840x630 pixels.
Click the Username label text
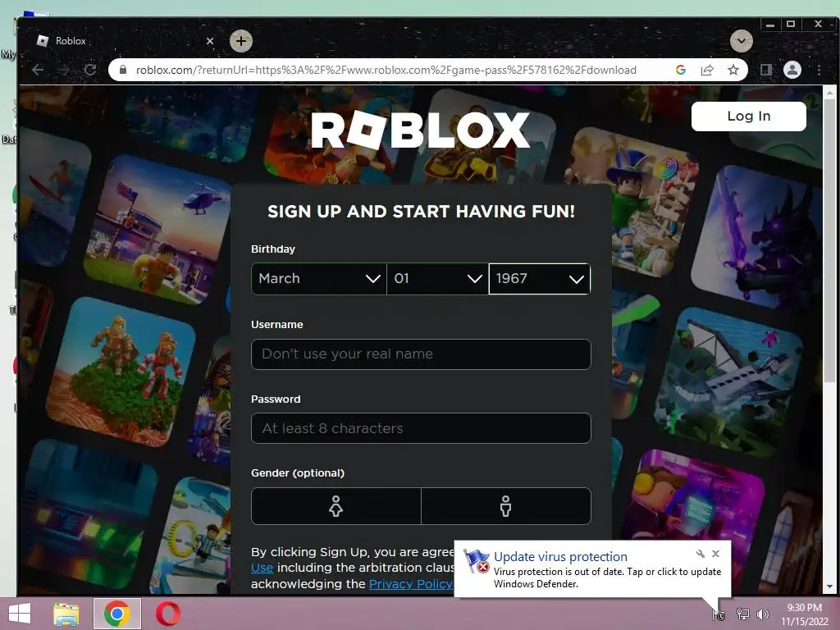277,325
